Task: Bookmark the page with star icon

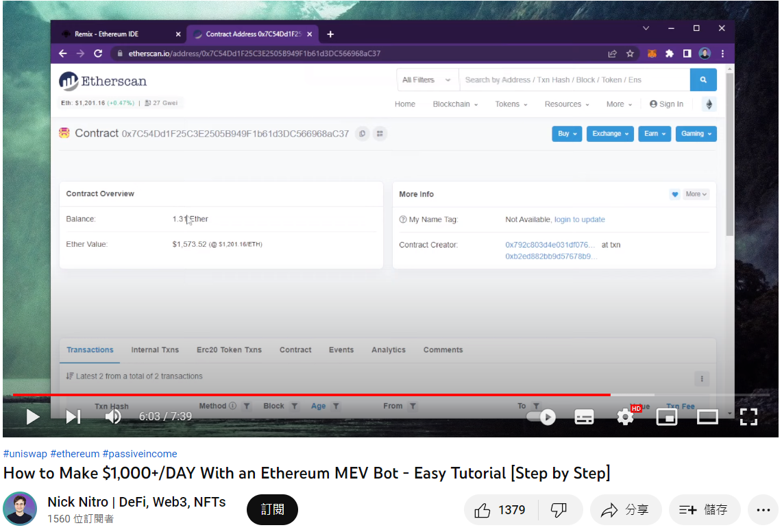Action: point(630,53)
